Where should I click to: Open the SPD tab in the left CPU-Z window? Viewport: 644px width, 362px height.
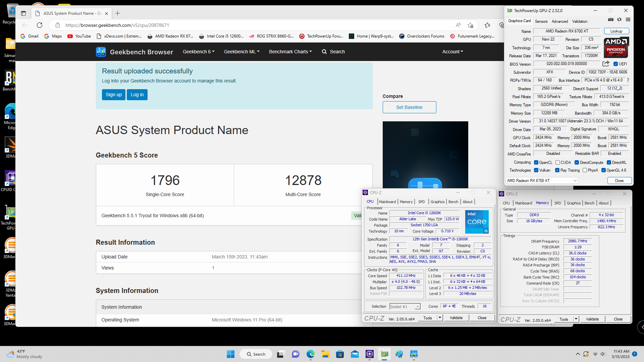click(x=422, y=202)
